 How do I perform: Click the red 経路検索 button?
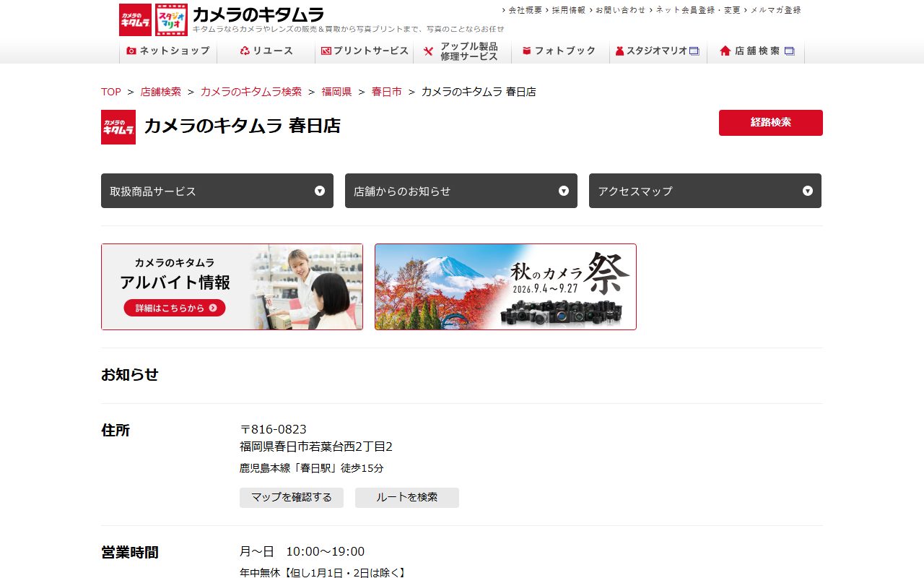pos(771,123)
